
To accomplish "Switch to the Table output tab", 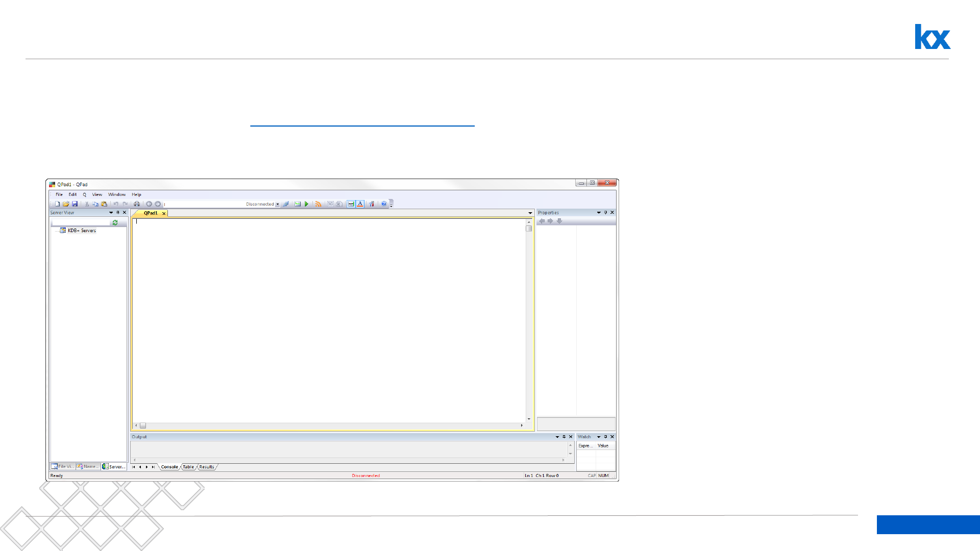I will pos(188,467).
